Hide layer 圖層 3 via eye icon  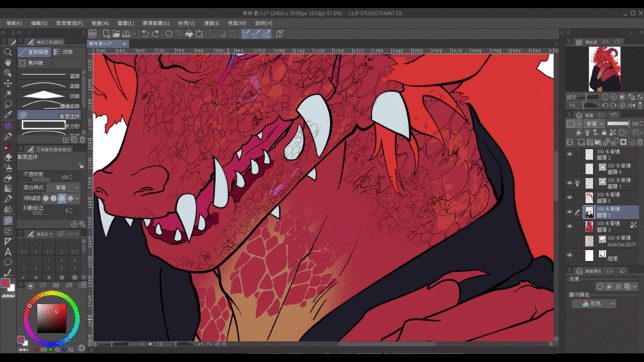pyautogui.click(x=570, y=226)
